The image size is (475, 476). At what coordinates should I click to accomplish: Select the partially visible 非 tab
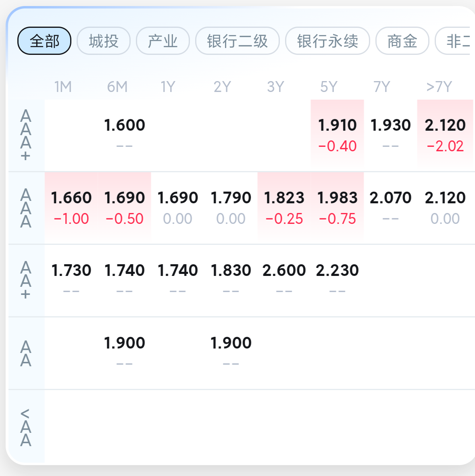(454, 41)
